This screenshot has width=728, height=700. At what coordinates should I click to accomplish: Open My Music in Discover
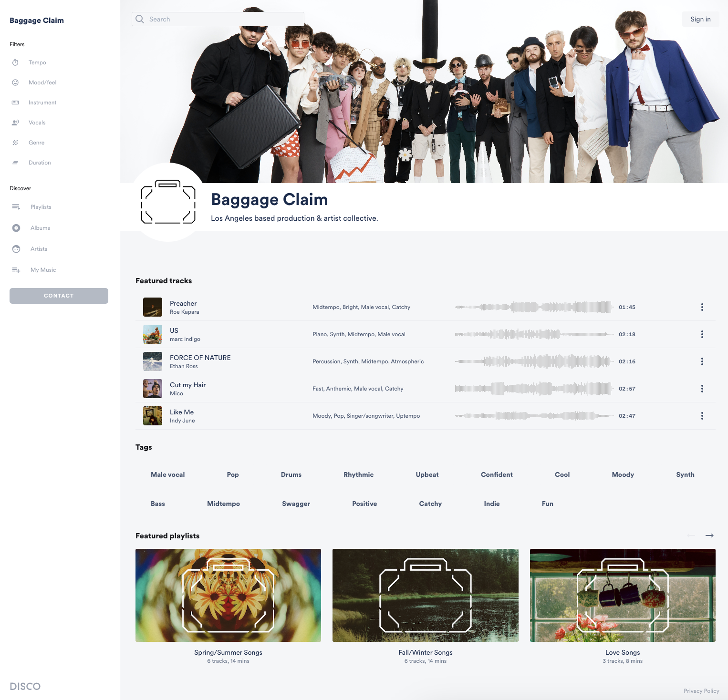[43, 270]
